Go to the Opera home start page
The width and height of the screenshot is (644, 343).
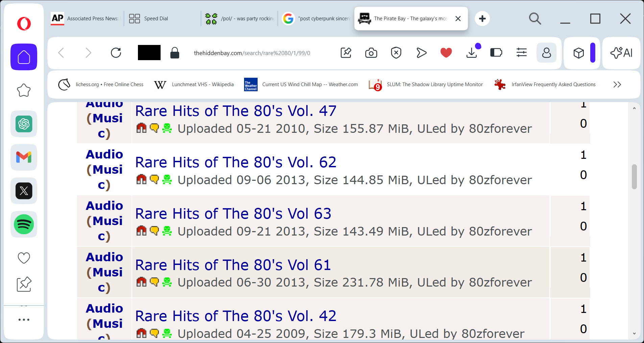coord(24,57)
